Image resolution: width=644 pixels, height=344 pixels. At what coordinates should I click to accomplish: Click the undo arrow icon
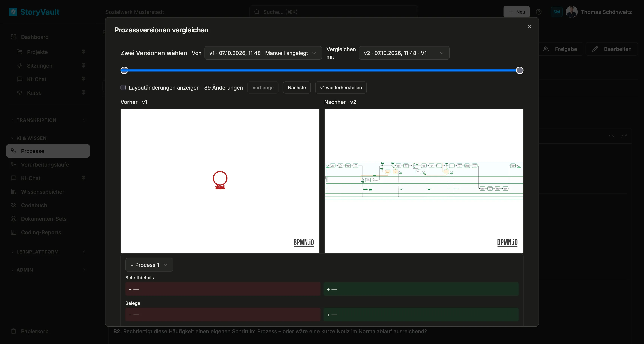click(611, 136)
